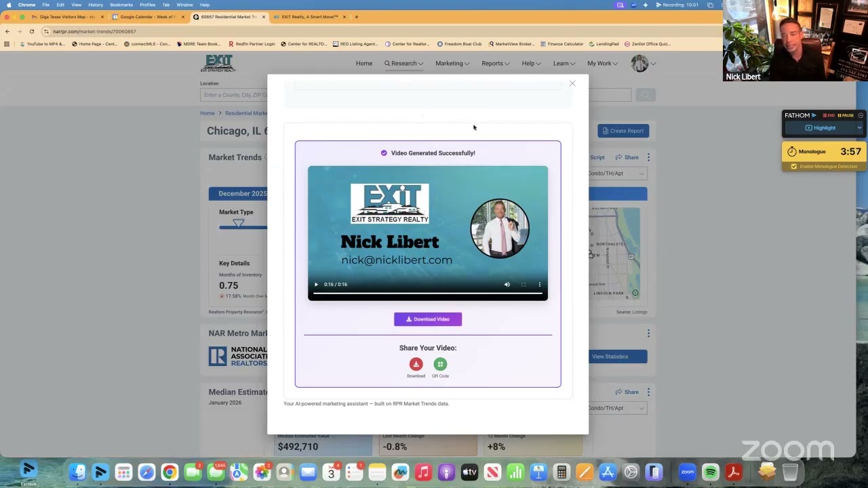Open the Calculator app in the Dock
Image resolution: width=868 pixels, height=488 pixels.
(x=561, y=472)
